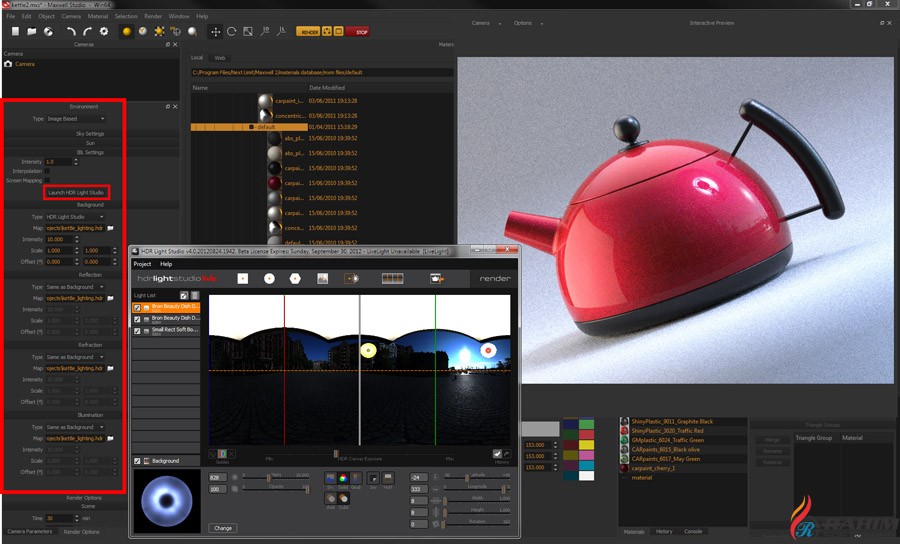The width and height of the screenshot is (900, 544).
Task: Click the open folder icon in toolbar
Action: tap(32, 32)
